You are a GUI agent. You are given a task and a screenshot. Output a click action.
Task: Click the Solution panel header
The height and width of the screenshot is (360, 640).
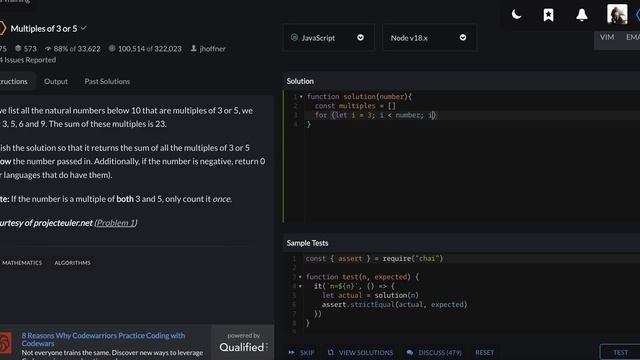coord(300,81)
